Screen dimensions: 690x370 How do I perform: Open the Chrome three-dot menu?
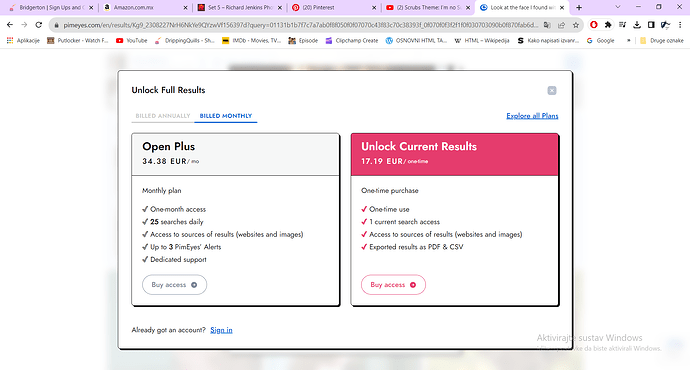[x=680, y=25]
